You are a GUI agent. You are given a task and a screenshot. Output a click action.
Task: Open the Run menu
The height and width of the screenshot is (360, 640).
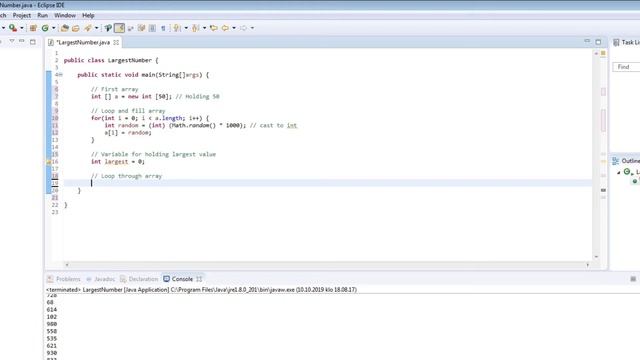point(42,15)
